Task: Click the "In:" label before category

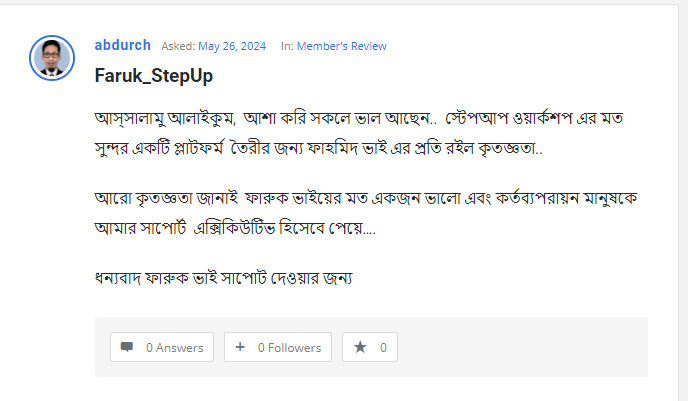Action: pyautogui.click(x=287, y=46)
